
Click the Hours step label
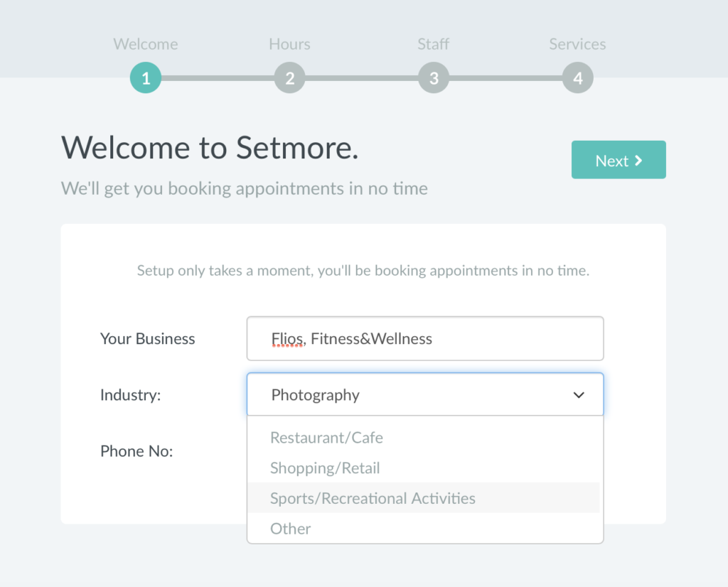(x=289, y=44)
